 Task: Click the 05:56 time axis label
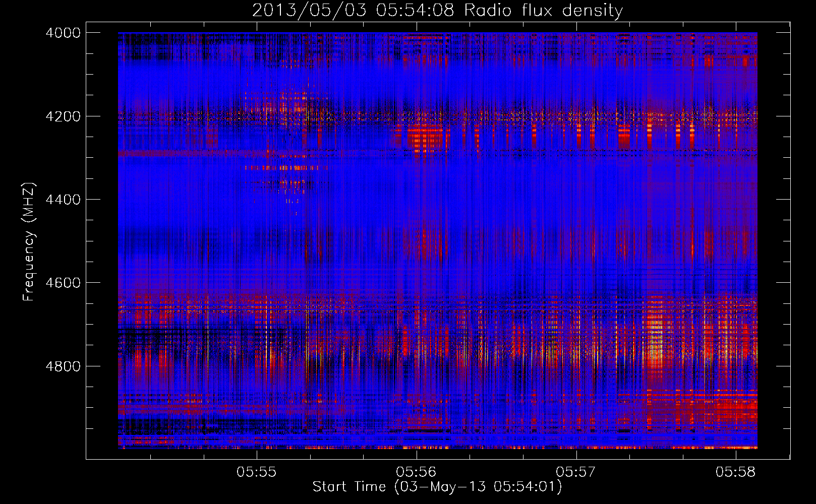point(416,472)
